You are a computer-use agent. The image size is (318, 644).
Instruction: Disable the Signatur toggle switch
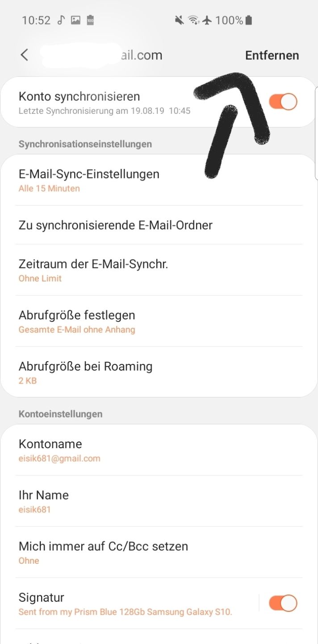click(x=283, y=603)
